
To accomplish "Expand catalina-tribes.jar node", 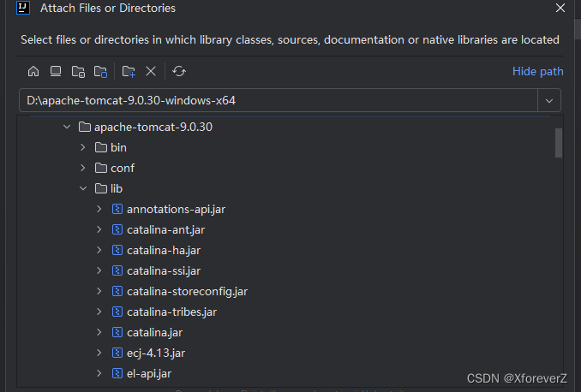I will coord(99,312).
